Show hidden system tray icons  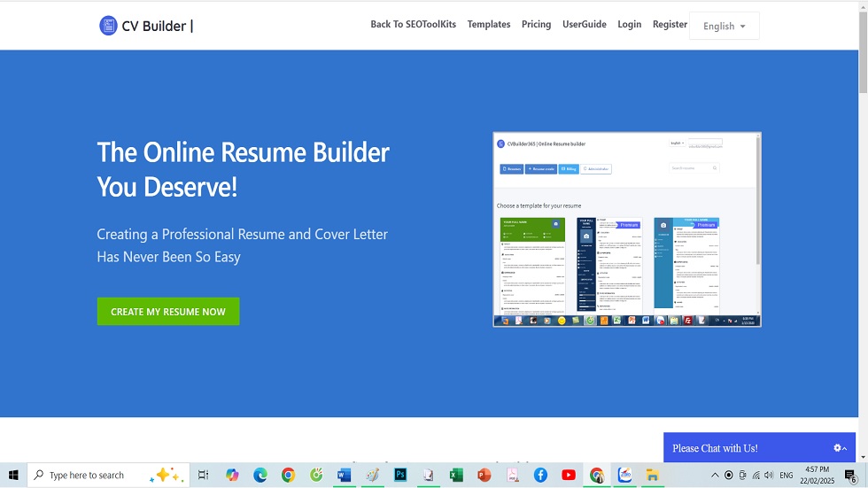coord(715,476)
